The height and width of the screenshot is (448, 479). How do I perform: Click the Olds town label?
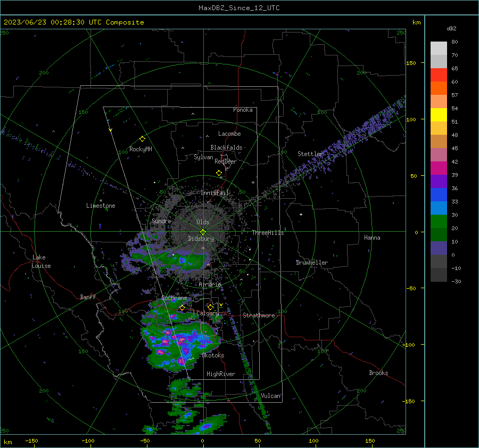(x=203, y=222)
